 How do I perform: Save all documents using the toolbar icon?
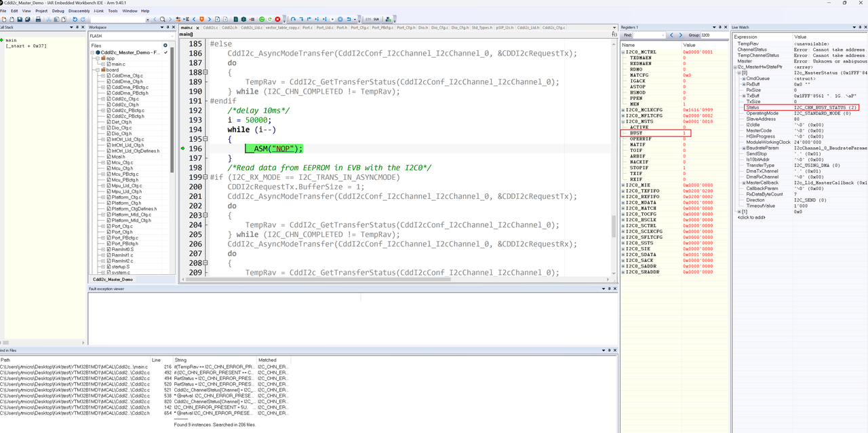[x=26, y=19]
